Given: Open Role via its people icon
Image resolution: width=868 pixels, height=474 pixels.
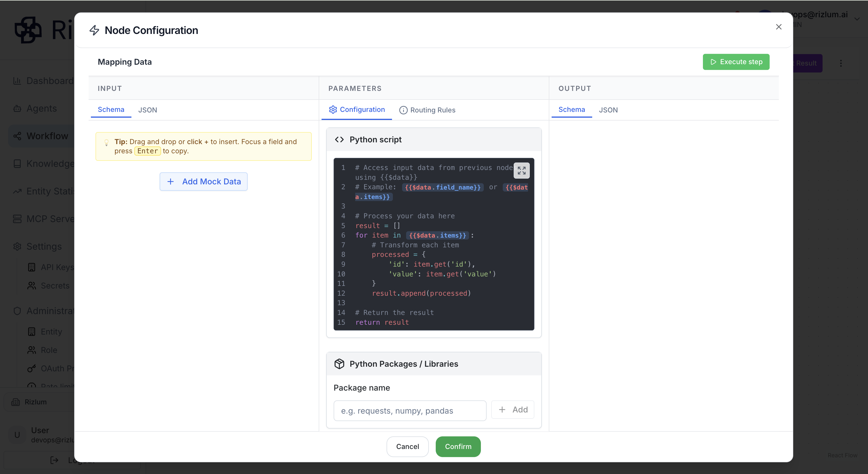Looking at the screenshot, I should (31, 350).
